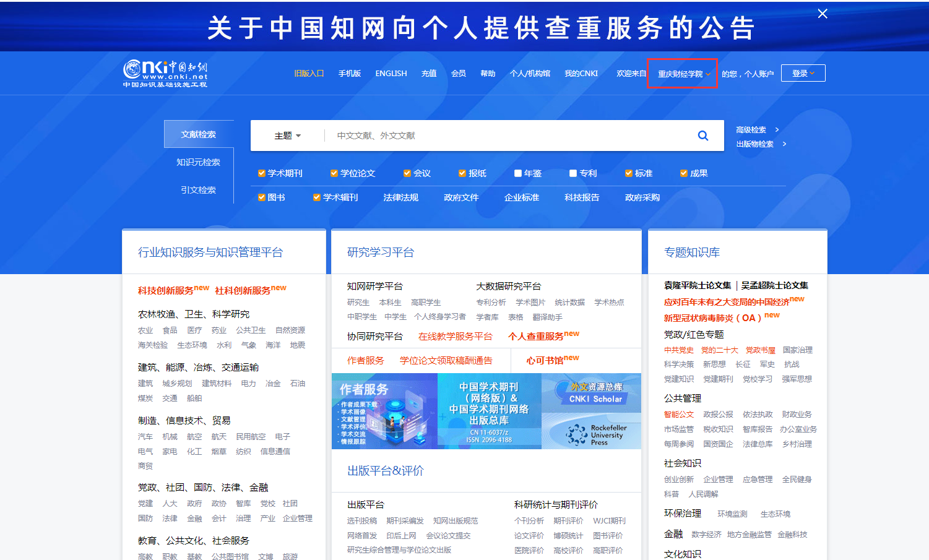Uncheck the 会议 checkbox

[x=407, y=173]
